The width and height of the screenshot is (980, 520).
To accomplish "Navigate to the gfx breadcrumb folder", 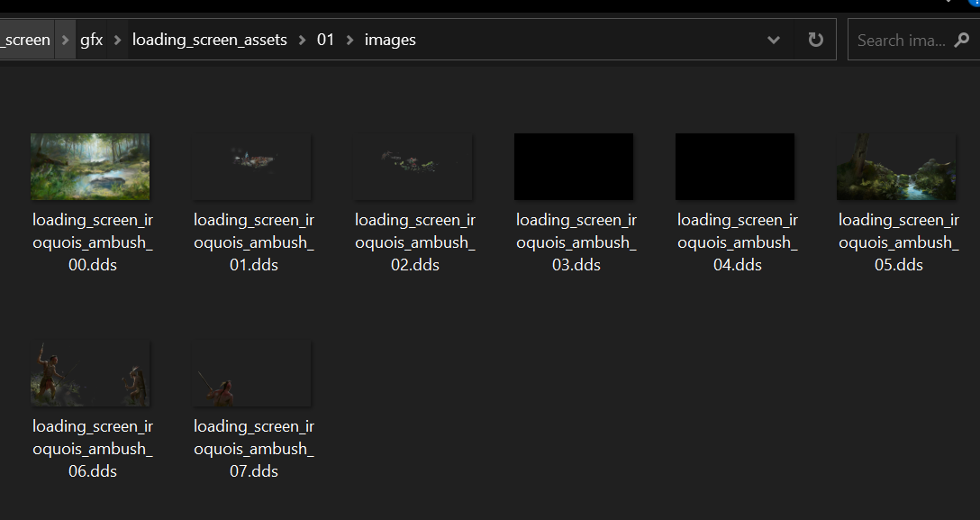I will click(91, 40).
